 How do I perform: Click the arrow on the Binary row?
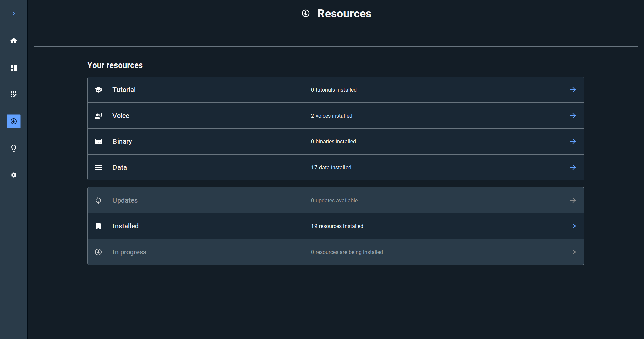pyautogui.click(x=573, y=141)
